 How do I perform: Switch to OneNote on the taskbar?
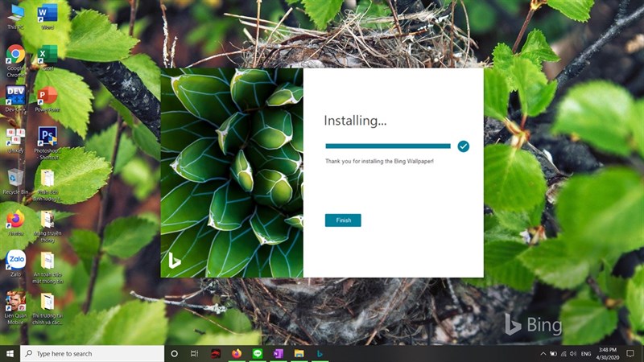[279, 353]
